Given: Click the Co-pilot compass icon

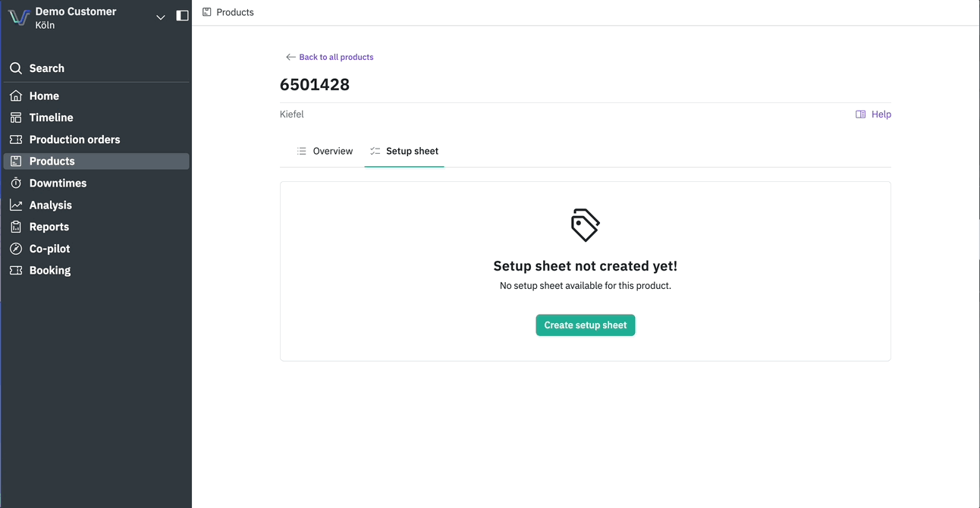Looking at the screenshot, I should coord(16,249).
